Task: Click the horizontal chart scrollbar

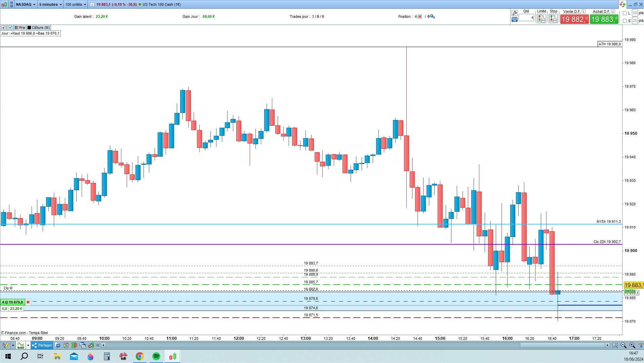Action: coord(356,345)
